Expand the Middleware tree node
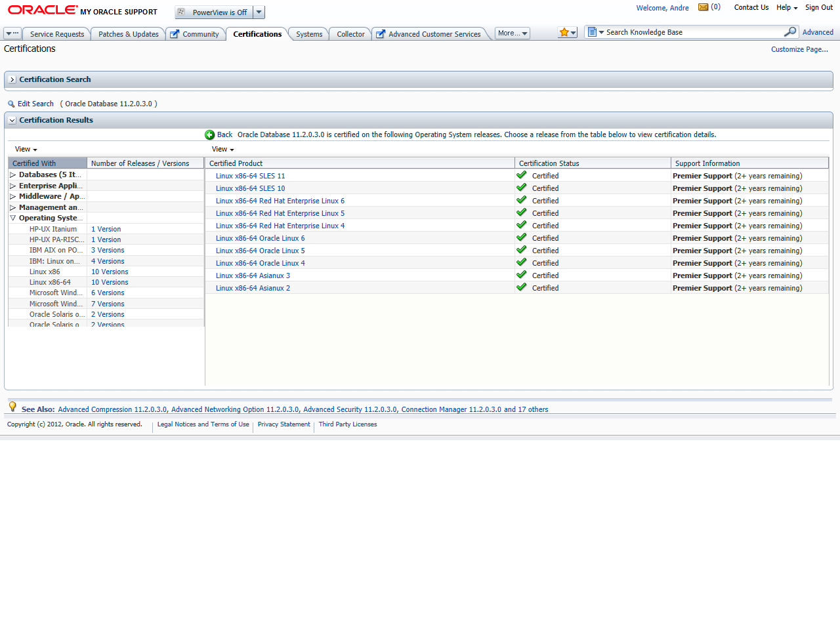This screenshot has height=635, width=840. pos(12,196)
